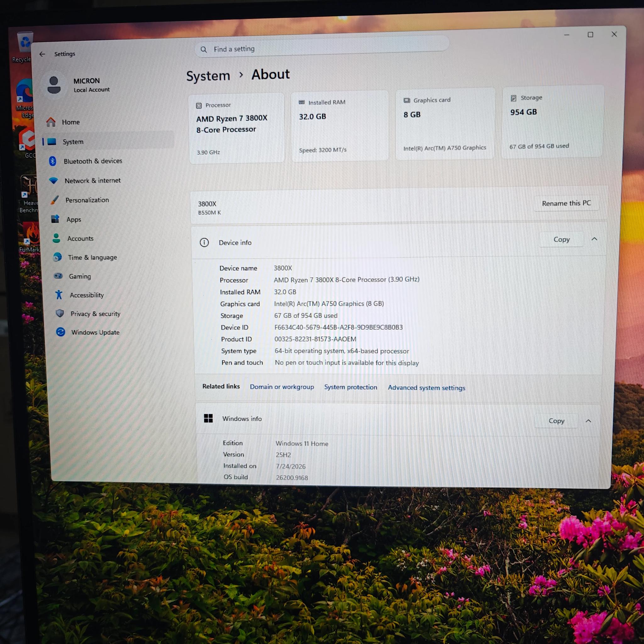The height and width of the screenshot is (644, 644).
Task: Click the search magnifier icon
Action: [204, 50]
